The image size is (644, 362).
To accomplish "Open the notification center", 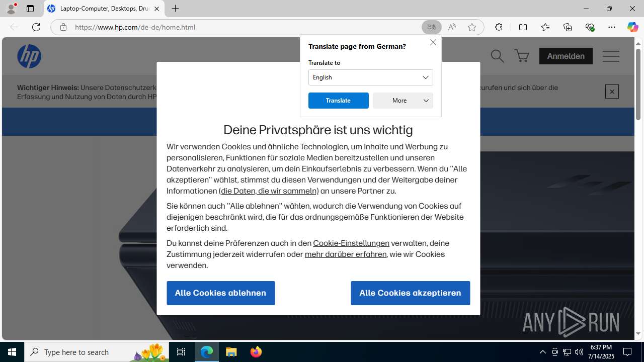I will 627,352.
